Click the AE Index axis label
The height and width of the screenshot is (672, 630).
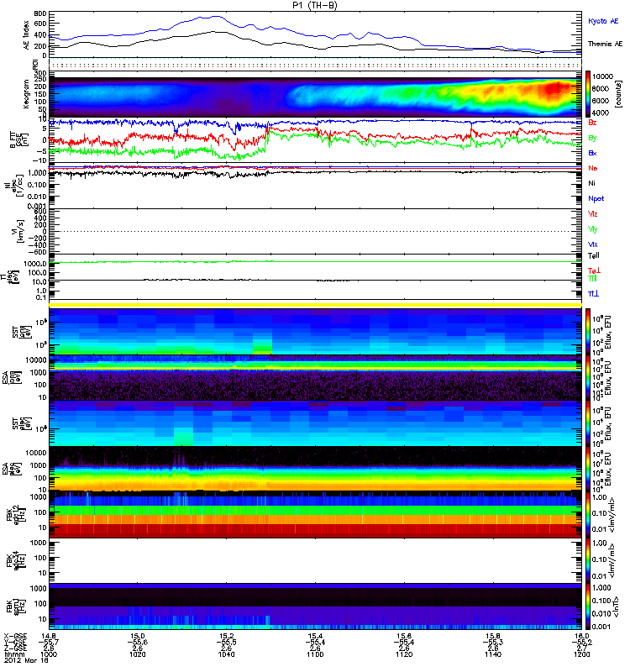point(27,34)
